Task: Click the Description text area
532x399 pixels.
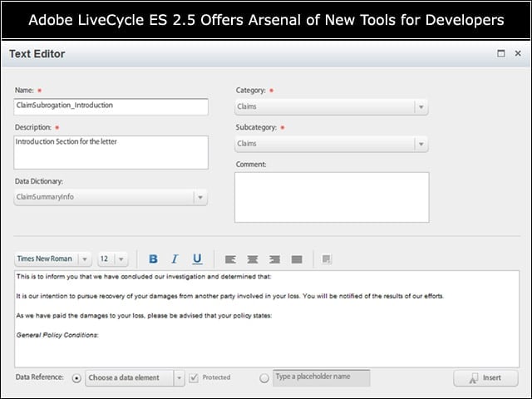Action: [x=111, y=152]
